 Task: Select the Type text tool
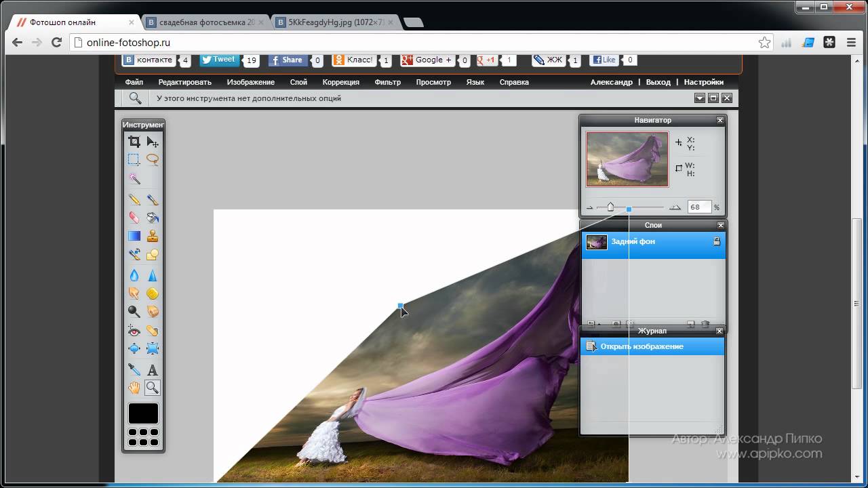point(153,369)
